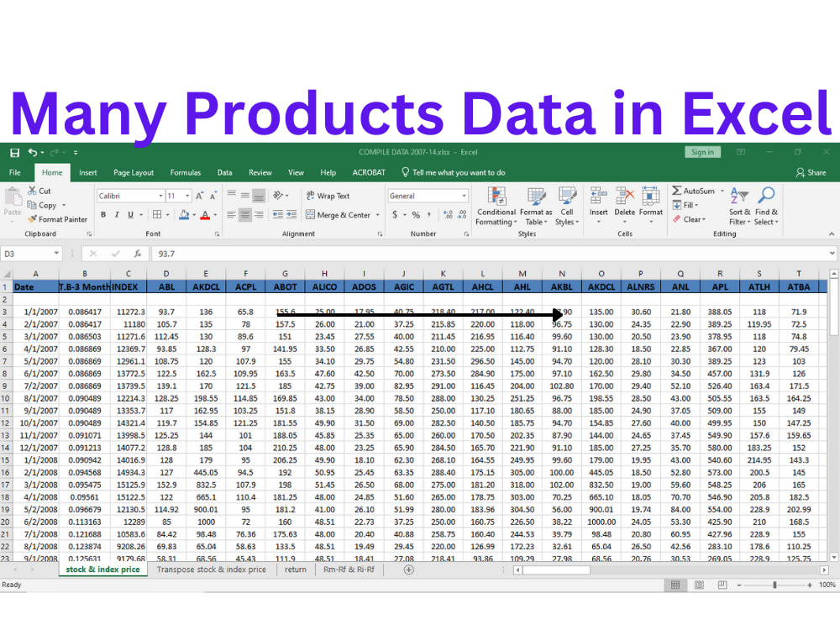
Task: Apply borders with the Borders icon
Action: click(x=157, y=215)
